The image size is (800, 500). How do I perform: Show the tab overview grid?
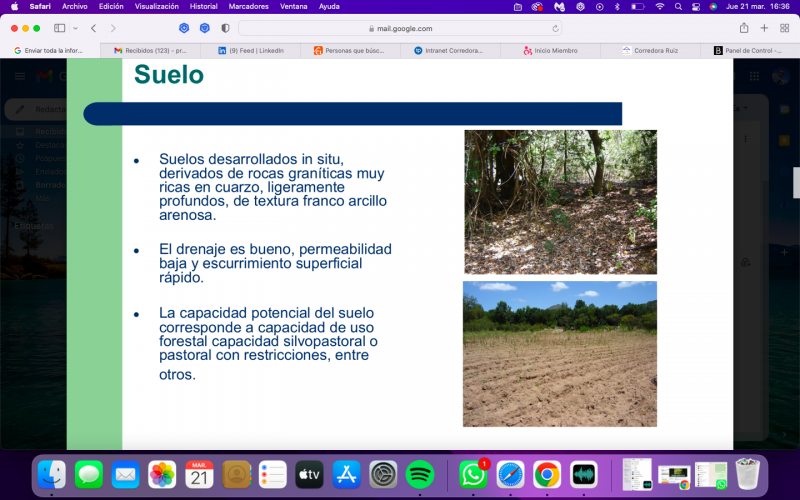pyautogui.click(x=785, y=28)
